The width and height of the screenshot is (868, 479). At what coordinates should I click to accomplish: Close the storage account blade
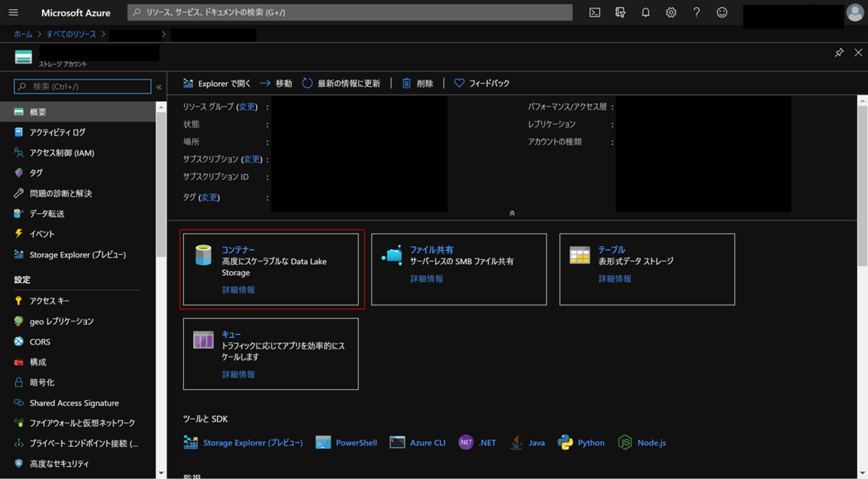858,53
